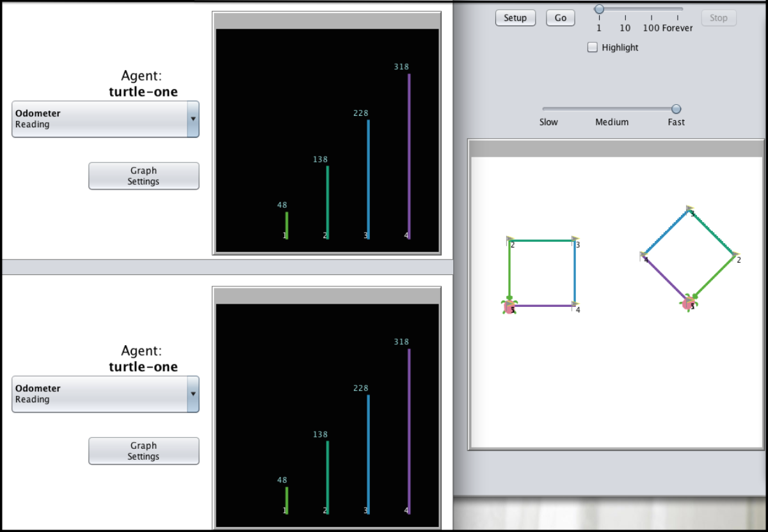Click flag 2 on the square path
The image size is (768, 532).
coord(510,240)
